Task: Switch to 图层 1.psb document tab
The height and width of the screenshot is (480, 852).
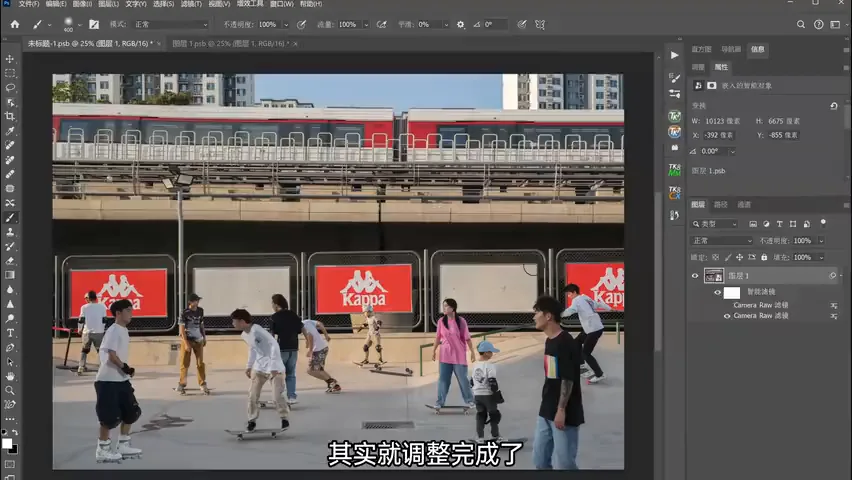Action: coord(230,43)
